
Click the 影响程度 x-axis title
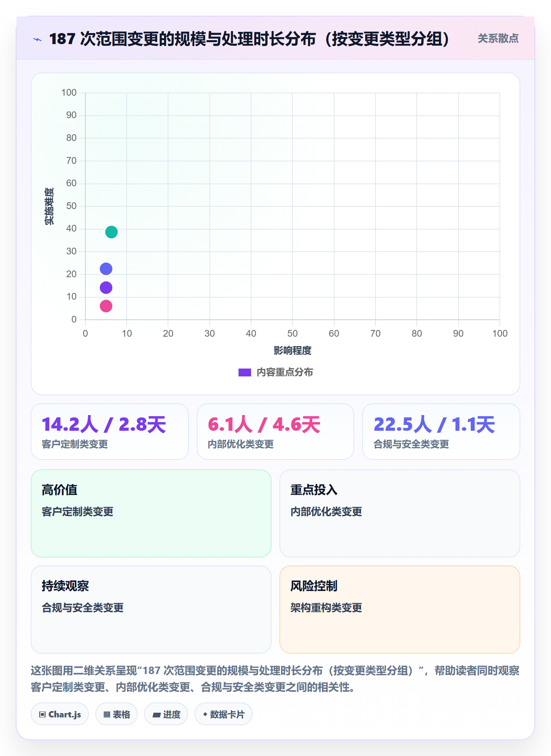tap(292, 350)
